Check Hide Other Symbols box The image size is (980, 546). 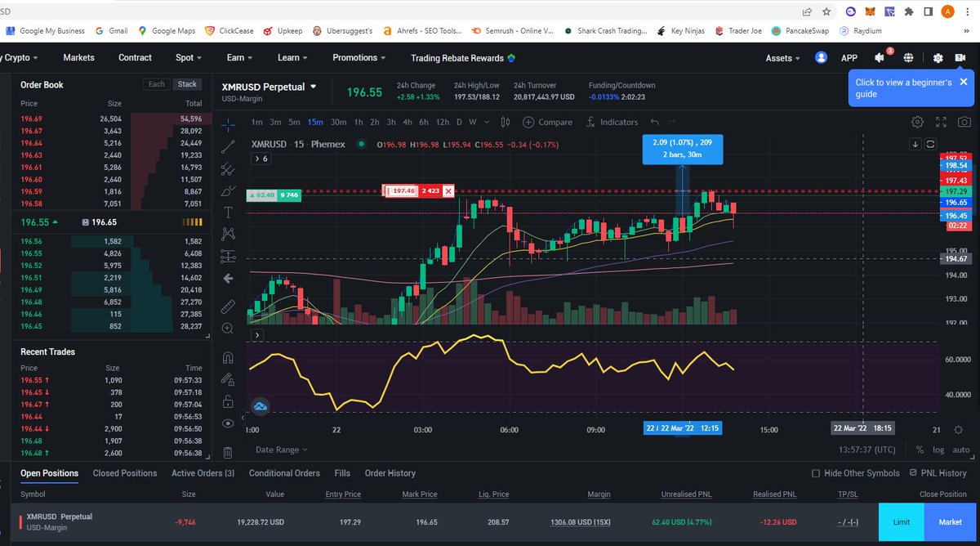816,473
